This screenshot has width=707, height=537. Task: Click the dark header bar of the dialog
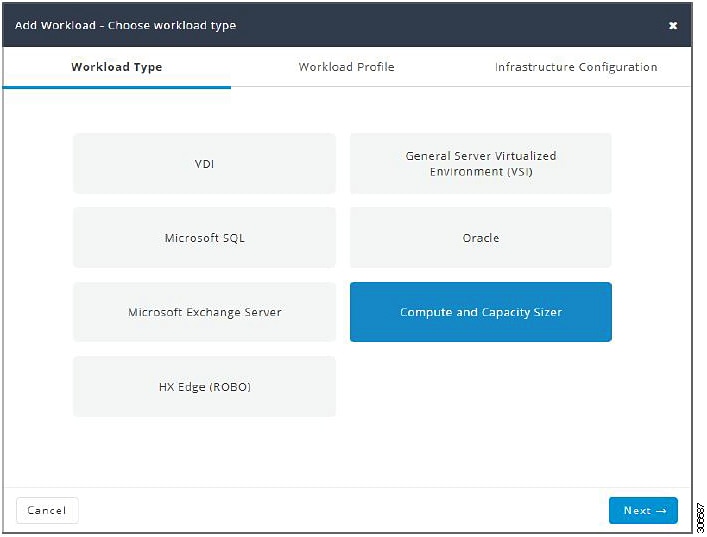[347, 25]
